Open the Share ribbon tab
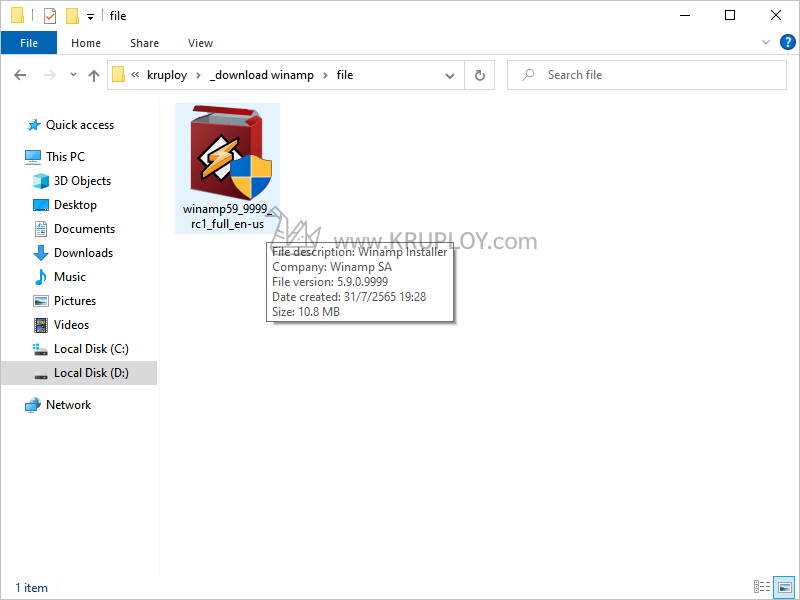The height and width of the screenshot is (600, 800). click(144, 43)
